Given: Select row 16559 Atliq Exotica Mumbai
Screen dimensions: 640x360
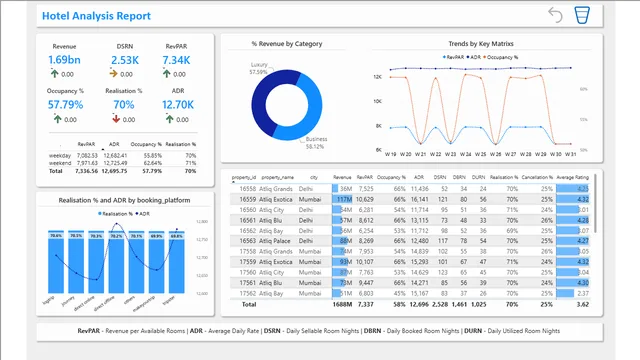Looking at the screenshot, I should pyautogui.click(x=411, y=199).
